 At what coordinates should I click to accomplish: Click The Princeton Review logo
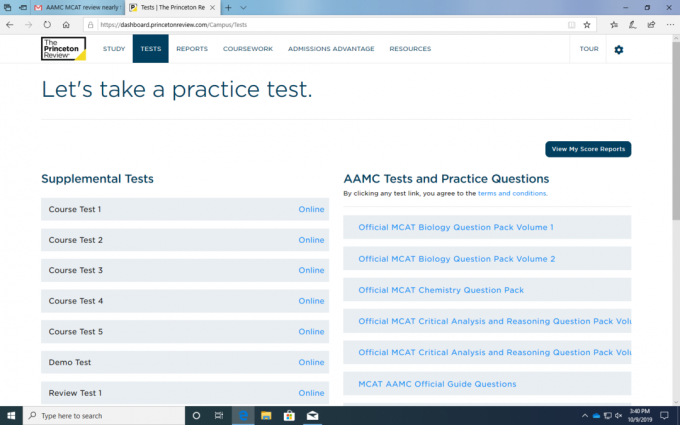pyautogui.click(x=63, y=49)
